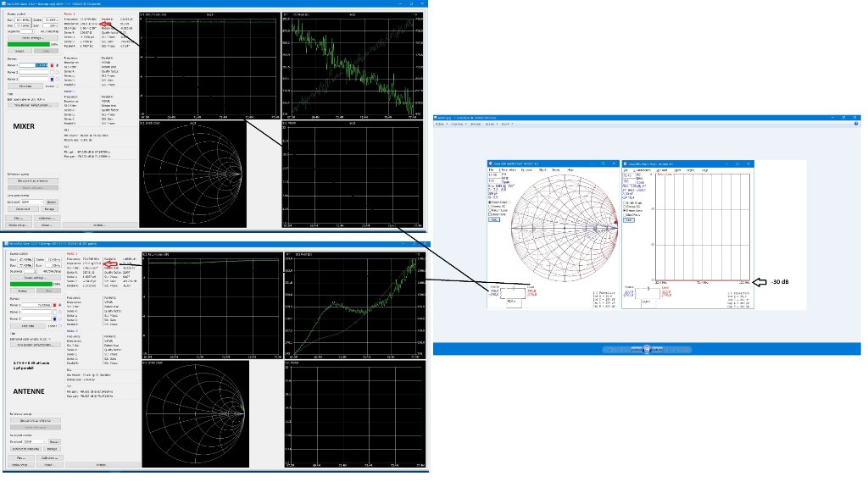Screen dimensions: 868x504
Task: Open the Ouvrir dropdown in Photo Viewer
Action: coord(505,124)
